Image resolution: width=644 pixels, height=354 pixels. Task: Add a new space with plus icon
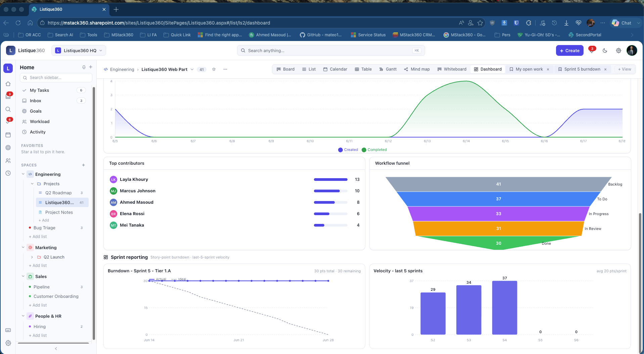(x=84, y=165)
